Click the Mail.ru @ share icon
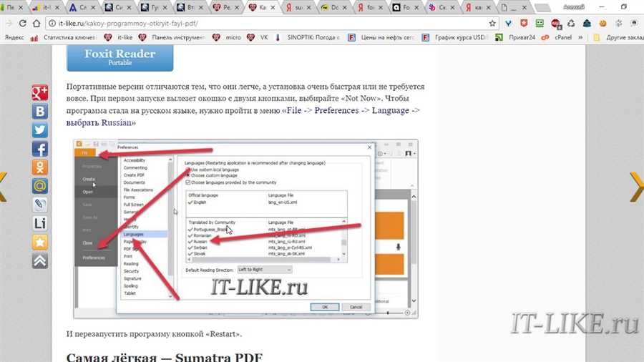 (x=39, y=186)
